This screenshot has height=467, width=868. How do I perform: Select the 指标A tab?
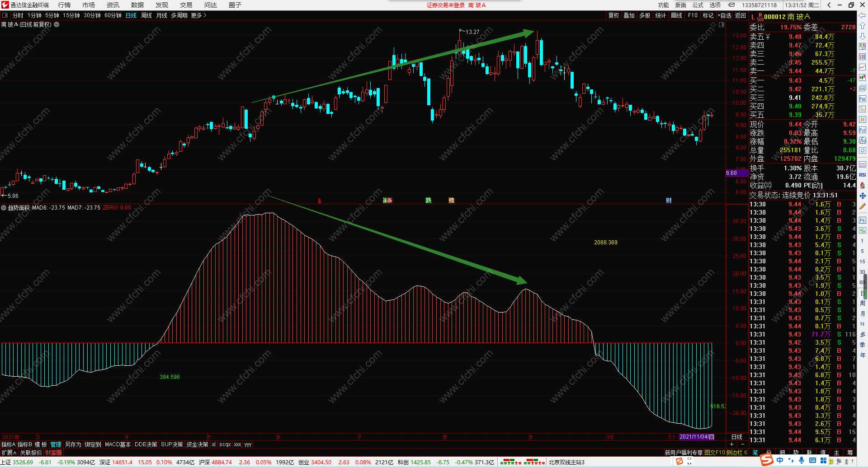[x=8, y=444]
